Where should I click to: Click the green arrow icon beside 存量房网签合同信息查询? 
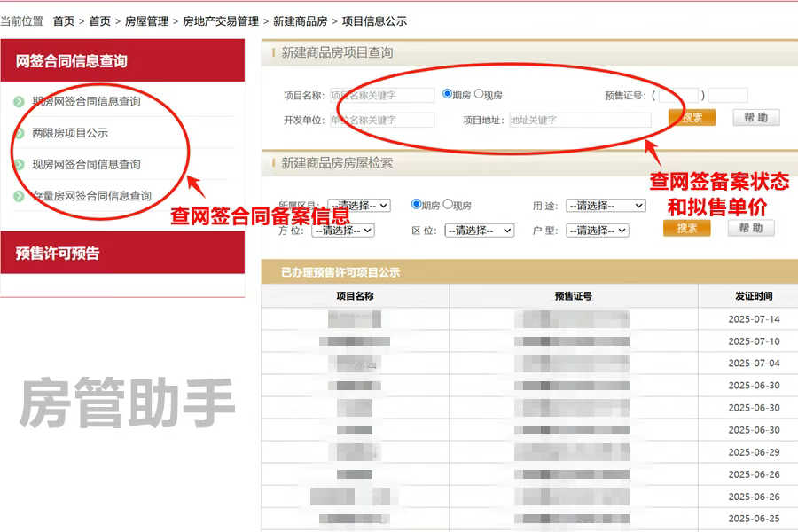point(19,195)
